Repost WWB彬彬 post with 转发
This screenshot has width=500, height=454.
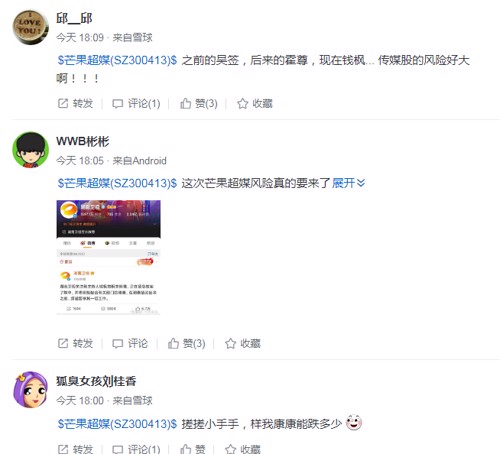click(75, 343)
